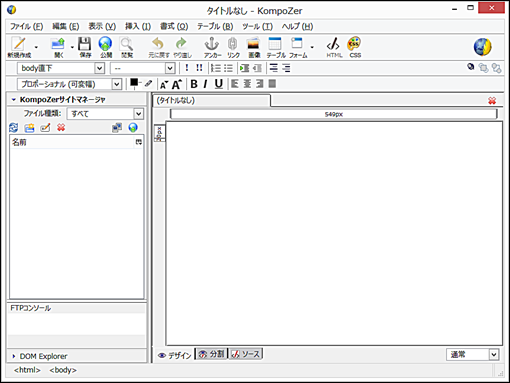Create a bulleted list
The height and width of the screenshot is (383, 510).
pyautogui.click(x=228, y=68)
